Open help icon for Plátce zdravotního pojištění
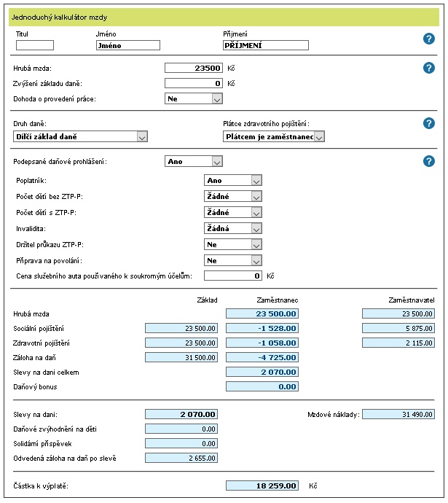This screenshot has height=503, width=448. 429,123
